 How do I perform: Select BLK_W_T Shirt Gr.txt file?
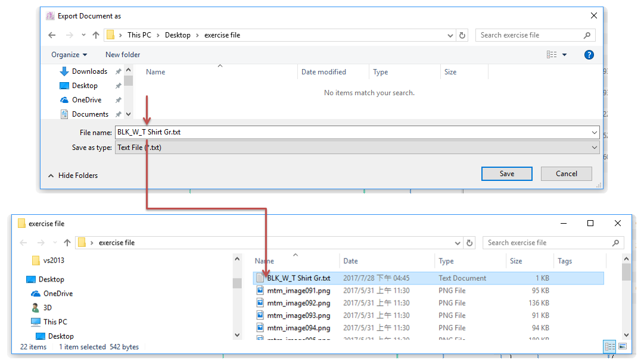pos(298,278)
